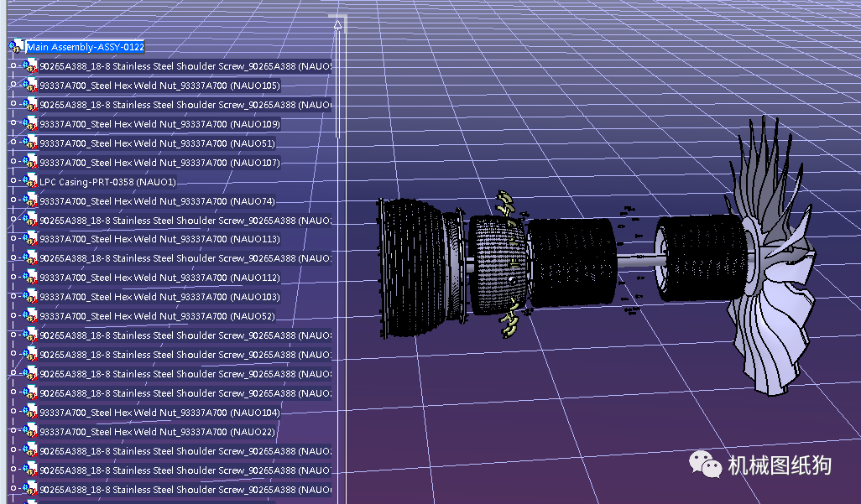Expand the LPC Casing-PRT-0358 tree node
861x504 pixels.
pyautogui.click(x=13, y=180)
